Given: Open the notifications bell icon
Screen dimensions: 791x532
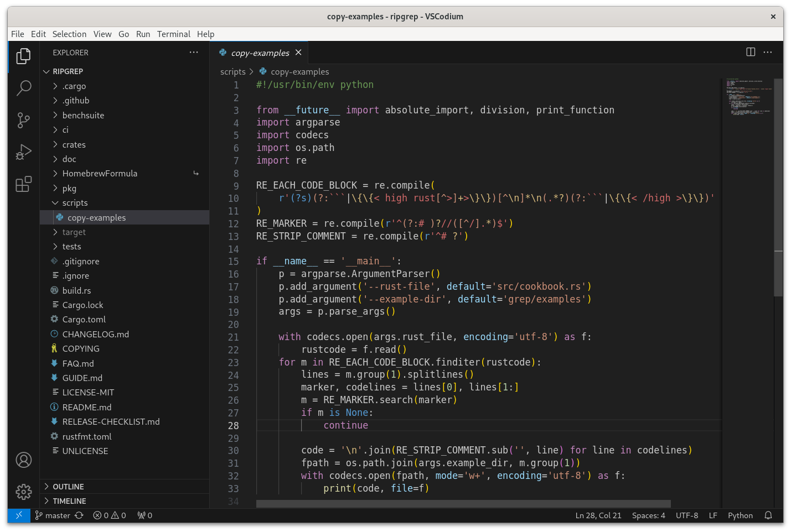Looking at the screenshot, I should (x=768, y=515).
